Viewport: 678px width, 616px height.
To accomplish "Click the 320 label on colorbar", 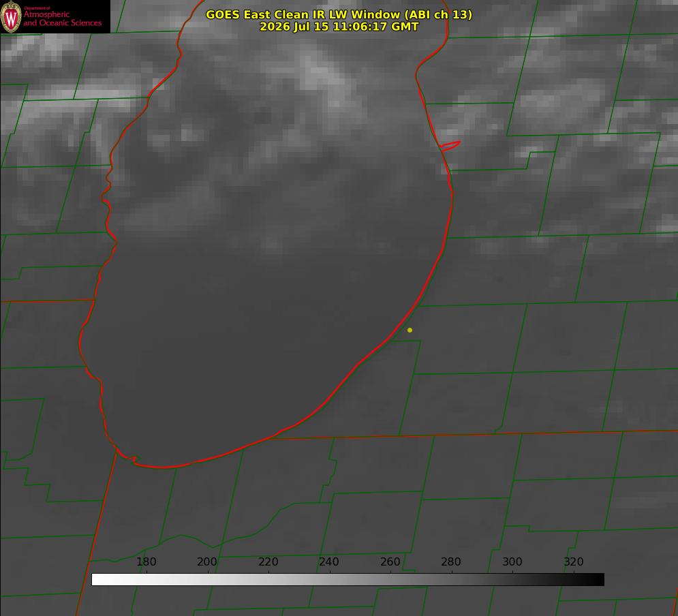I will tap(574, 561).
